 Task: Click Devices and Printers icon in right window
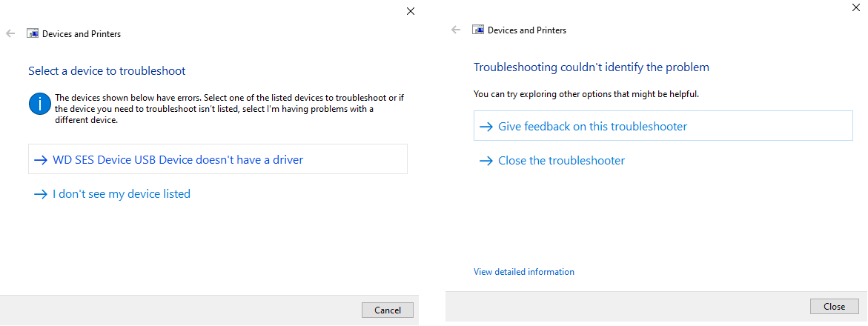478,30
